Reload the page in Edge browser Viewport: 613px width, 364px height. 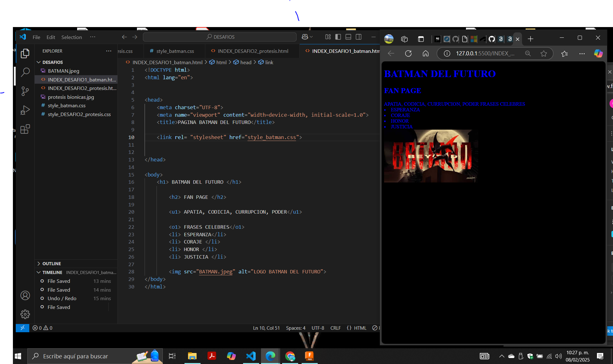[408, 53]
